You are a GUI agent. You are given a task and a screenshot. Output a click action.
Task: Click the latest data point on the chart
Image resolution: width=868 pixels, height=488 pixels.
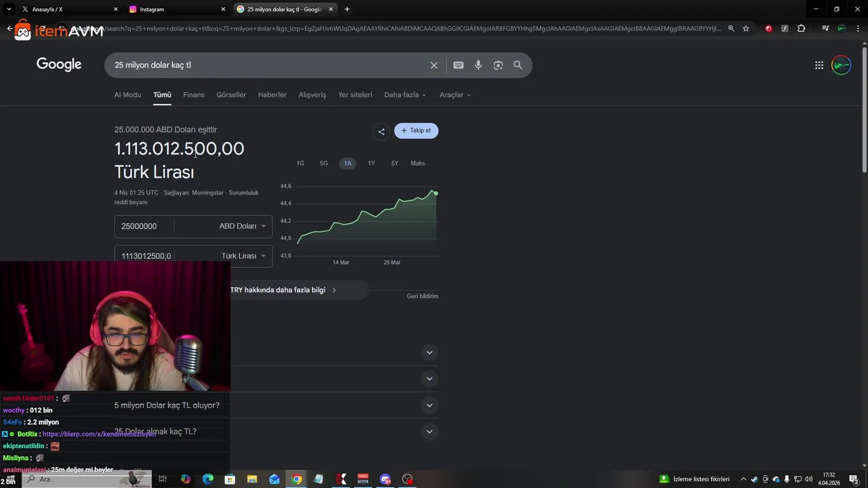pos(435,194)
